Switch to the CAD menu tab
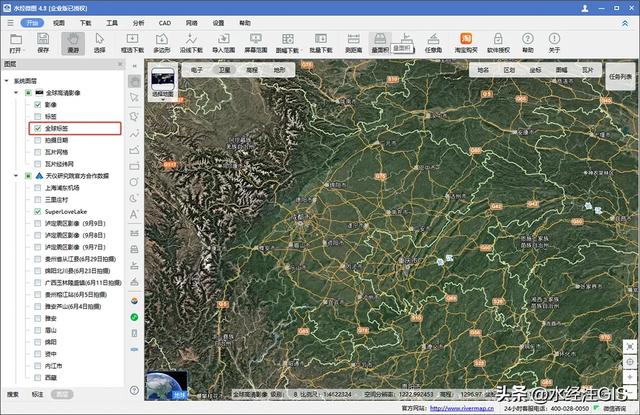This screenshot has height=415, width=640. pyautogui.click(x=164, y=21)
